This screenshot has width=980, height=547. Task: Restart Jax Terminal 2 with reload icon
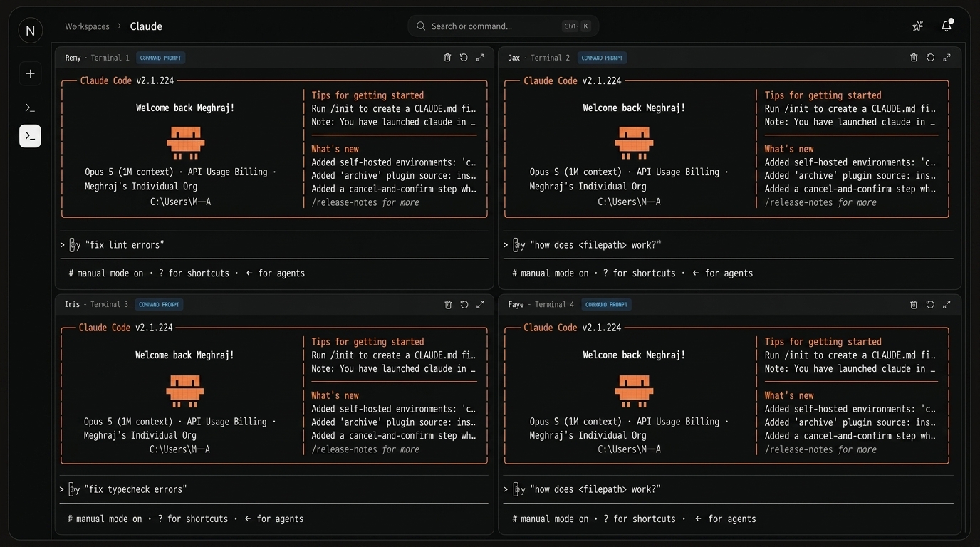click(930, 58)
